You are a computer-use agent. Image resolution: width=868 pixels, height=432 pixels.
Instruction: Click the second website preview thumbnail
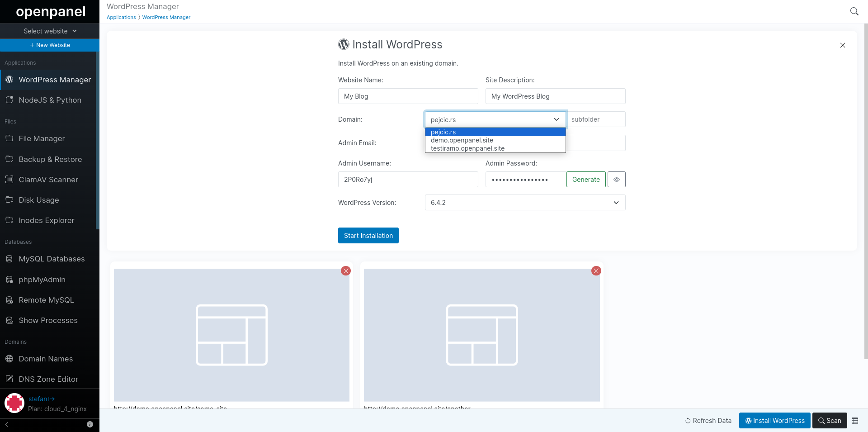tap(482, 335)
